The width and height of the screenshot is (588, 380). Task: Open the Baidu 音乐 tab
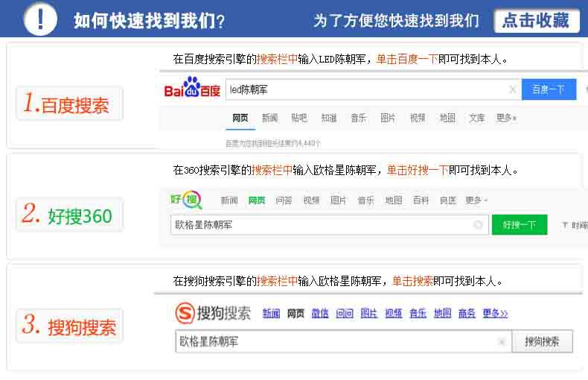coord(359,118)
